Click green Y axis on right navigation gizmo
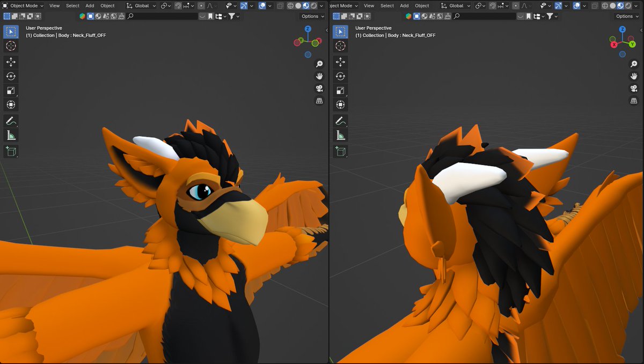Screen dimensions: 644x364 pyautogui.click(x=632, y=44)
